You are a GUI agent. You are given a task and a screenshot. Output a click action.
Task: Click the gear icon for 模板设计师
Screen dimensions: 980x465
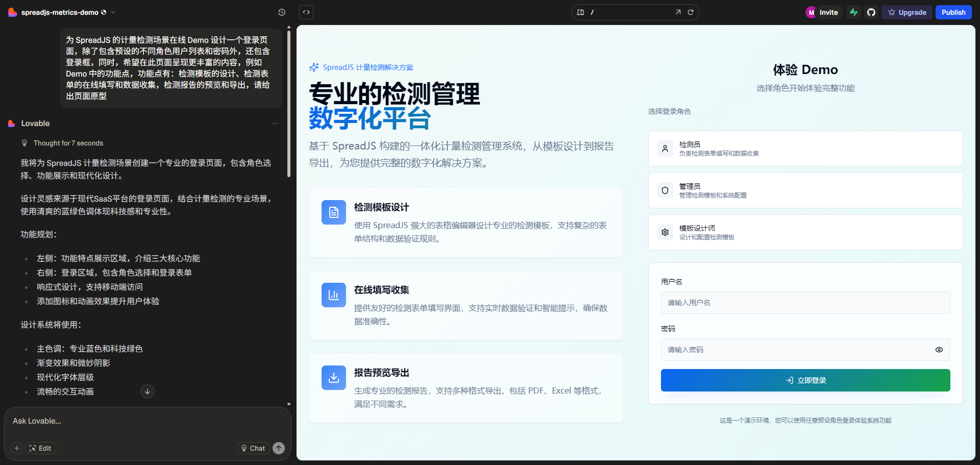pyautogui.click(x=665, y=232)
